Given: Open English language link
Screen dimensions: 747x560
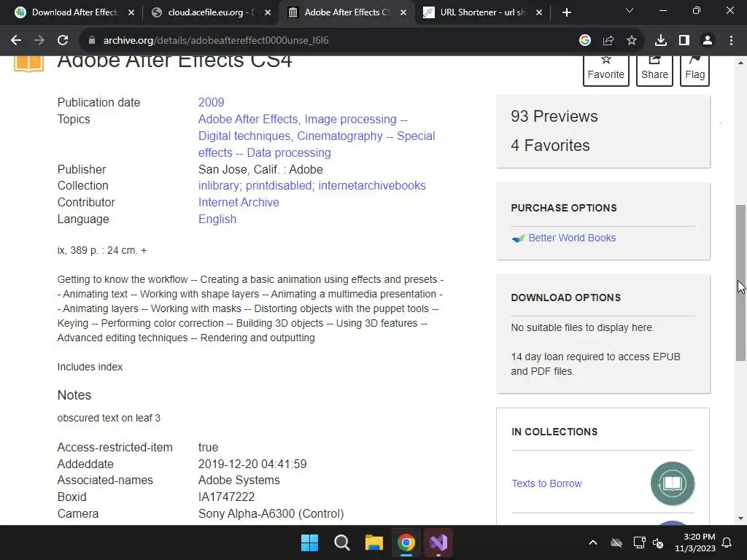Looking at the screenshot, I should tap(217, 219).
